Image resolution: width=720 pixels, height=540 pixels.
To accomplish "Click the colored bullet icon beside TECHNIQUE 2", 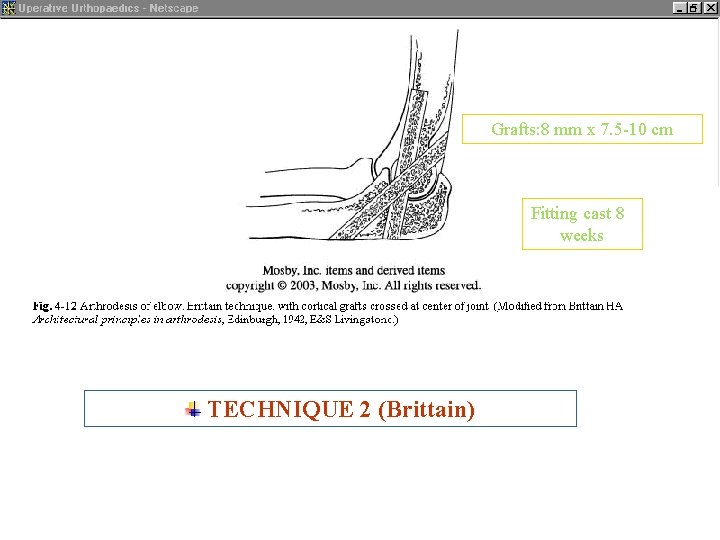I will (193, 409).
